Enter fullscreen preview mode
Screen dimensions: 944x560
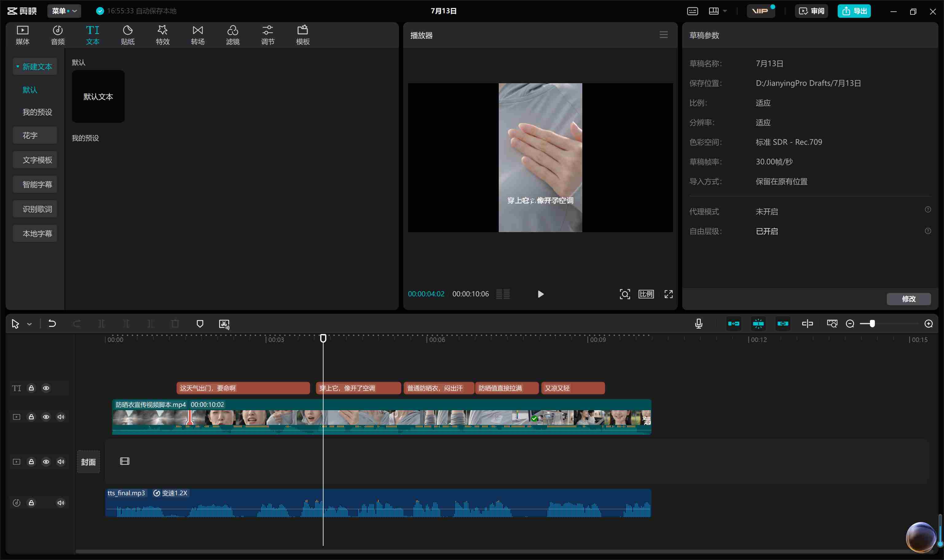click(668, 294)
